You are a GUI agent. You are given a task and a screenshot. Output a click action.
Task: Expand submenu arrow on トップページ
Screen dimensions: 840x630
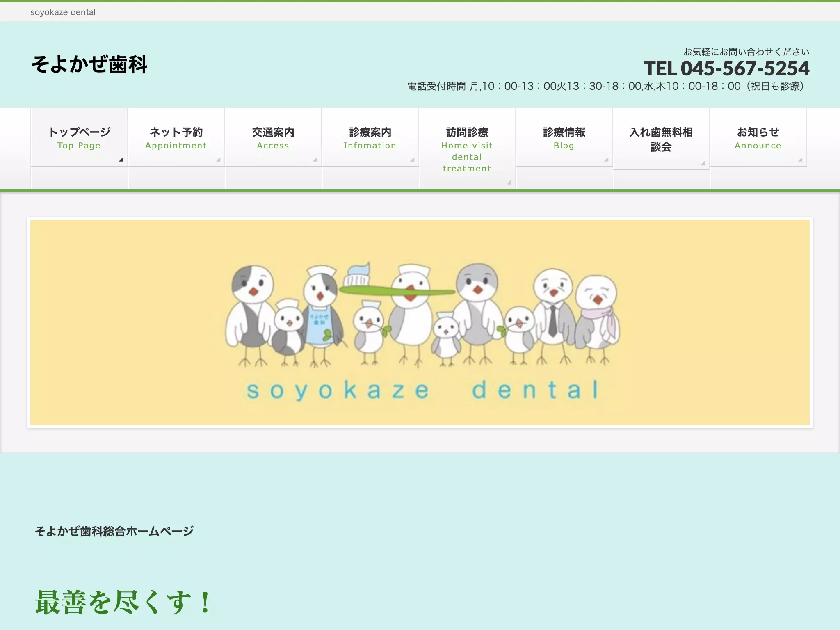click(x=121, y=160)
